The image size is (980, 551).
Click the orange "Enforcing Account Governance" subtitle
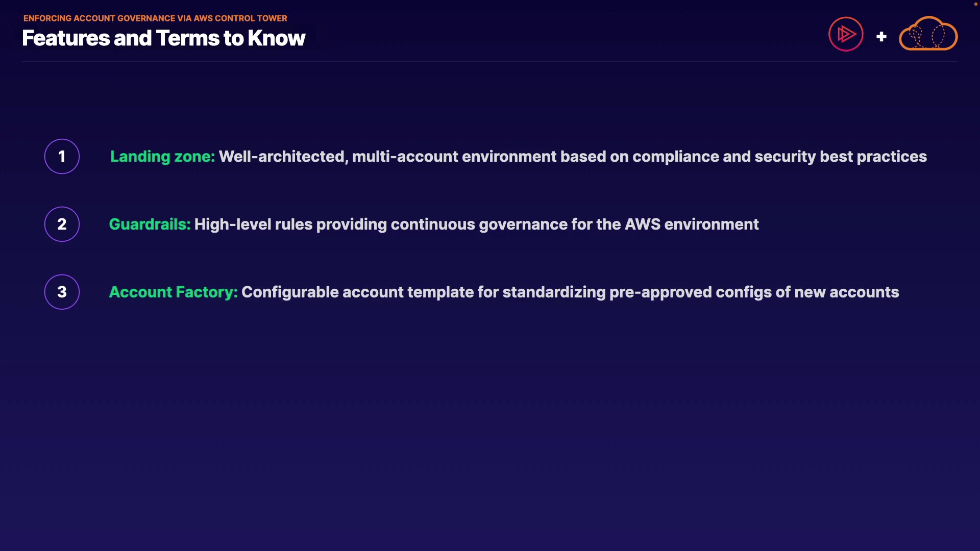(155, 18)
